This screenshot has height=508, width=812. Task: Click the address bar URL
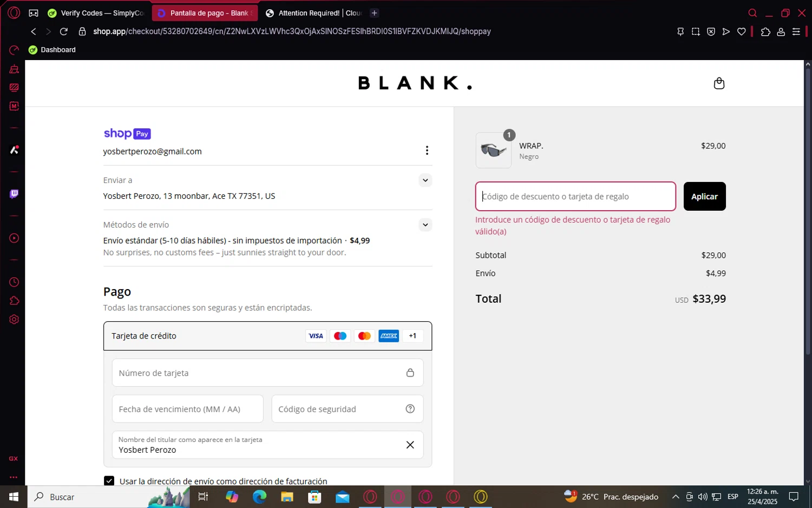(292, 31)
